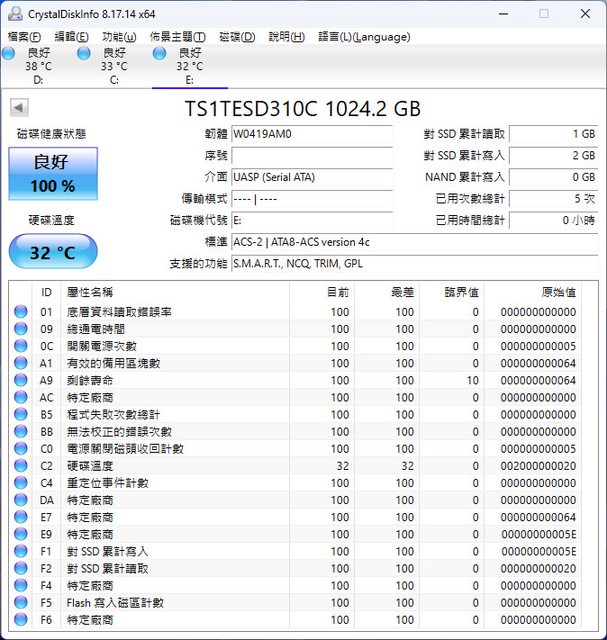The height and width of the screenshot is (640, 607).
Task: Open the 編輯(E) menu
Action: pos(71,37)
